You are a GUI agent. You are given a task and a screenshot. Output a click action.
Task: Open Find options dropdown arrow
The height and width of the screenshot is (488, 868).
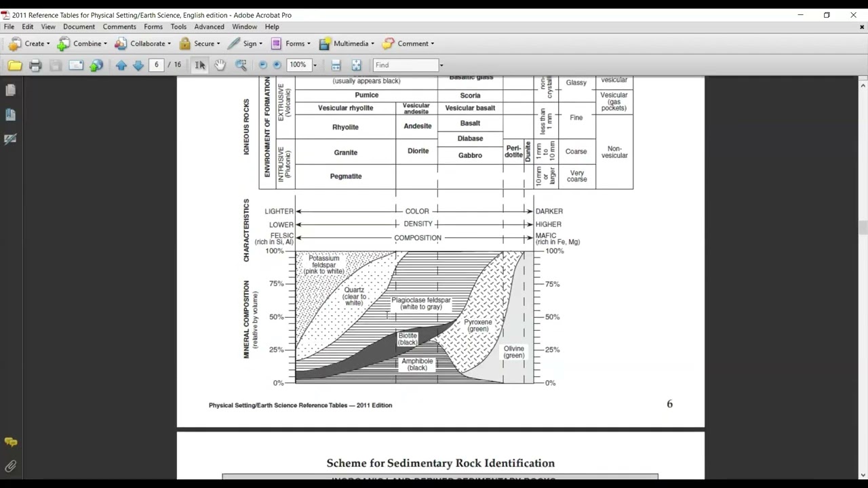click(441, 65)
